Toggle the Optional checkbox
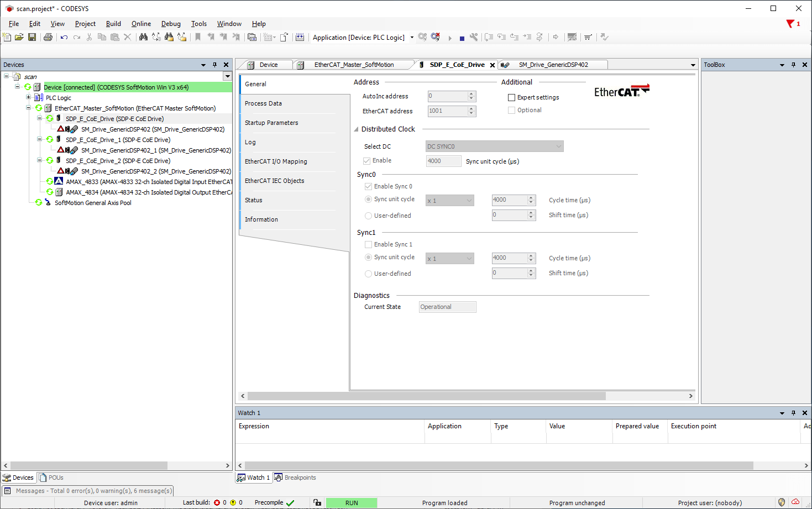 coord(511,110)
